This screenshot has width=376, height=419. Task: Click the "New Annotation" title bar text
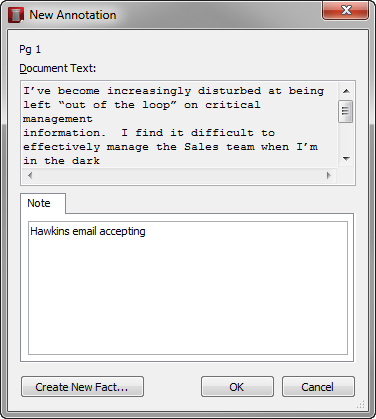[73, 15]
